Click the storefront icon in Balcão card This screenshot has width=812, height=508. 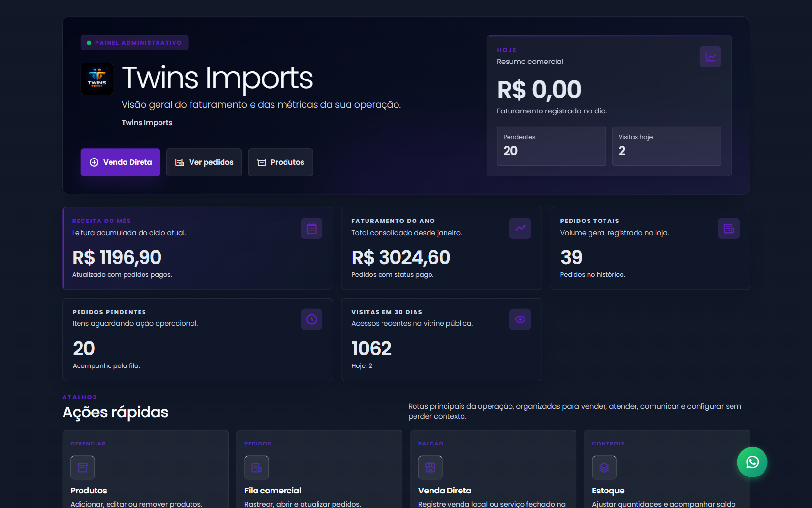pos(430,468)
